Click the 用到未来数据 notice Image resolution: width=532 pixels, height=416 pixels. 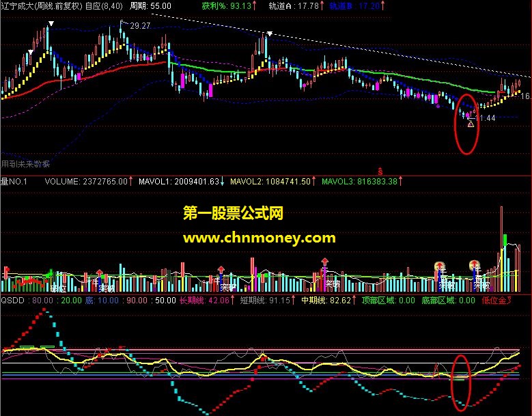[x=25, y=164]
